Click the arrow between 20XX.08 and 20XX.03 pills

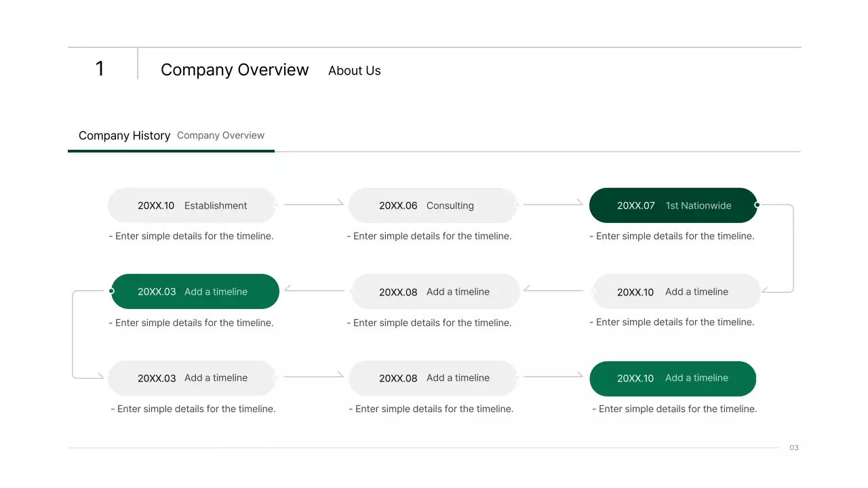pos(313,290)
